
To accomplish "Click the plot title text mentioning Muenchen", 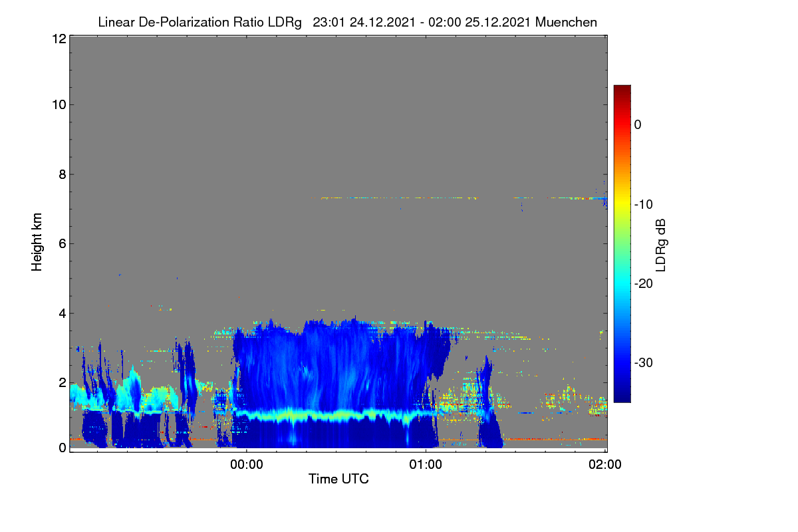I will click(x=347, y=22).
